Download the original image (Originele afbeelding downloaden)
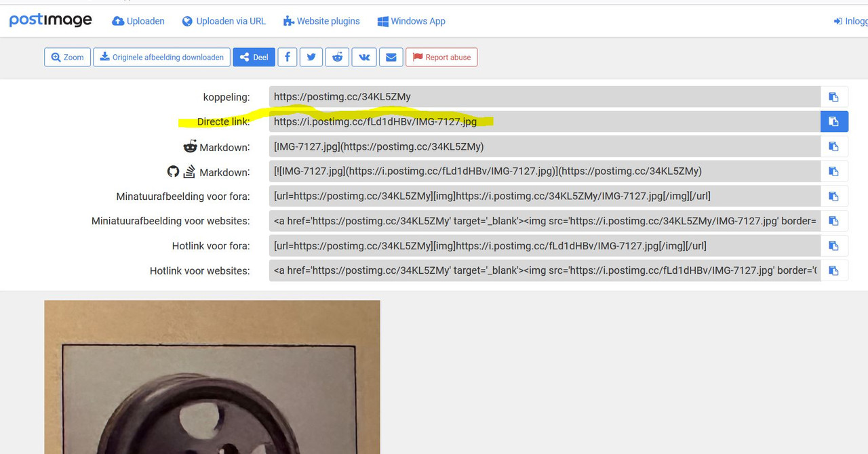 [162, 57]
